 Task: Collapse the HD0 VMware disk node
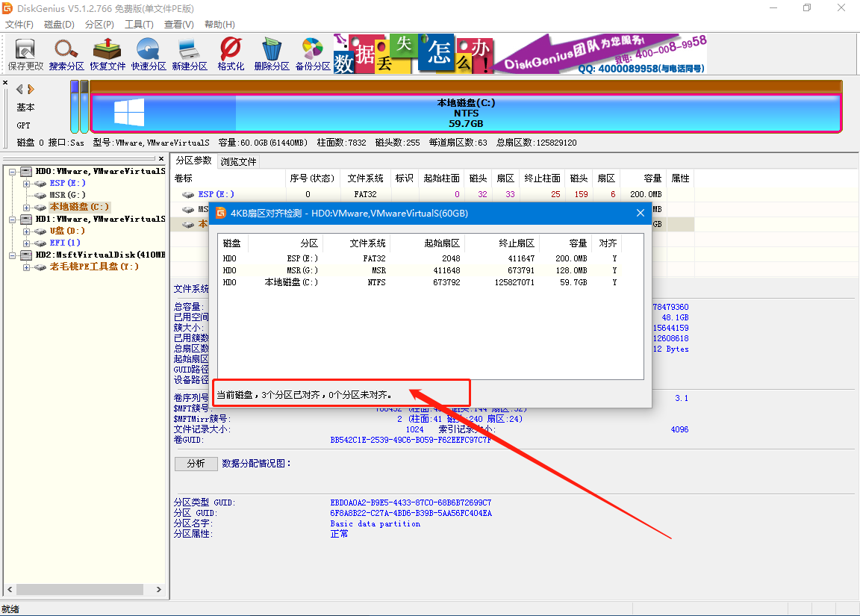tap(12, 172)
